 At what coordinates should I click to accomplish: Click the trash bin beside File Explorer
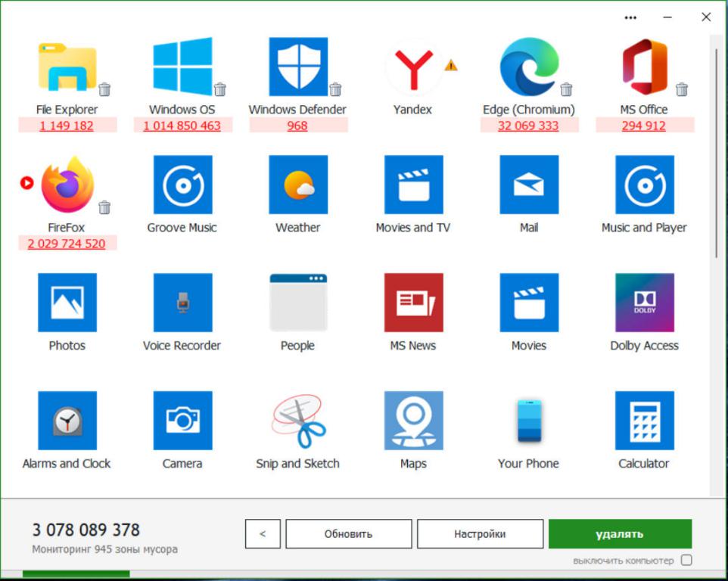pos(104,90)
